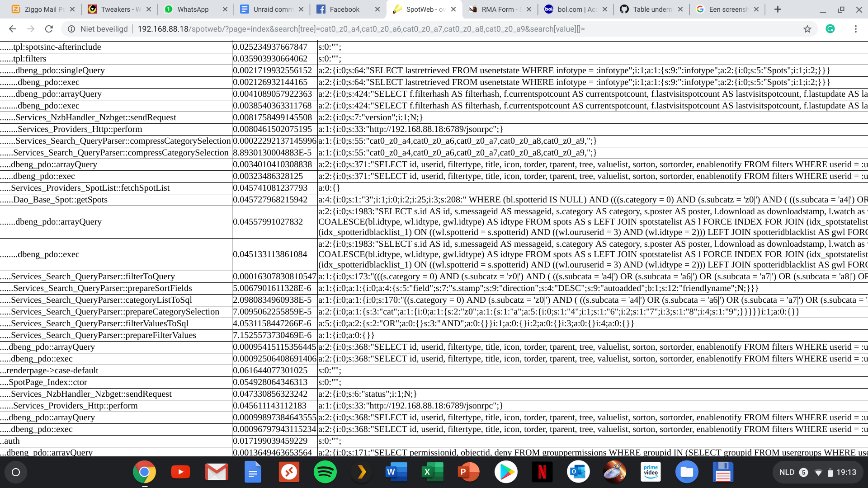
Task: Click the Grammarly extension icon
Action: point(831,29)
